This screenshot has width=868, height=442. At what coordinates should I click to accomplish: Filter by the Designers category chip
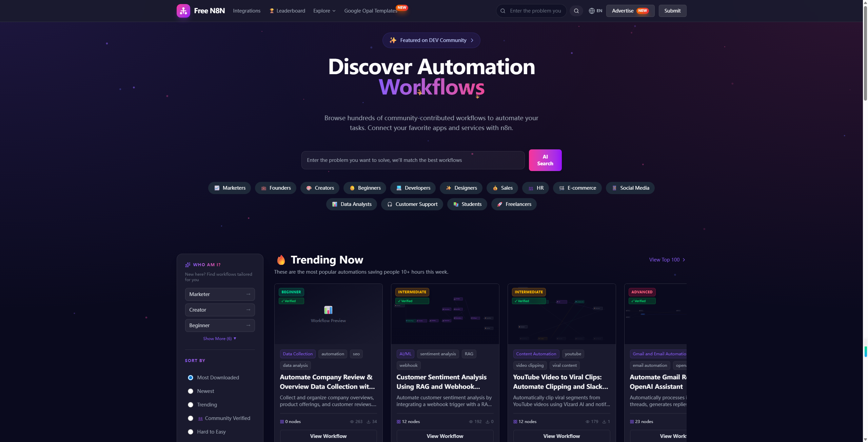click(461, 188)
